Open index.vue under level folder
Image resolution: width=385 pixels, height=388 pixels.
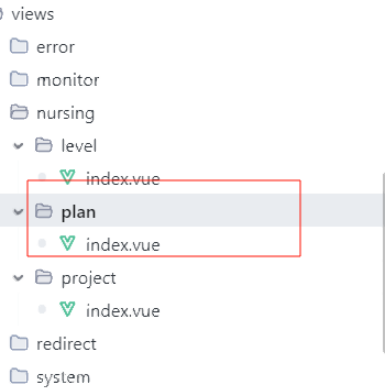[x=123, y=179]
